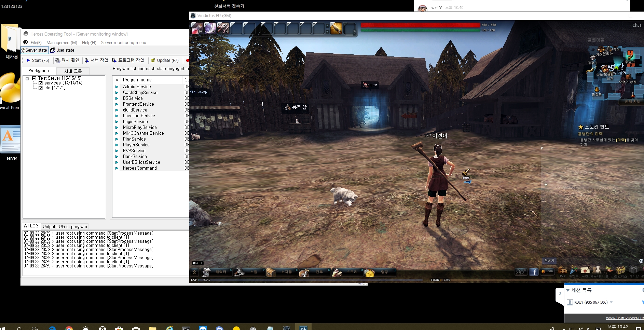Uncheck the Test Server checkbox
Screen dimensions: 644x330
[x=34, y=78]
